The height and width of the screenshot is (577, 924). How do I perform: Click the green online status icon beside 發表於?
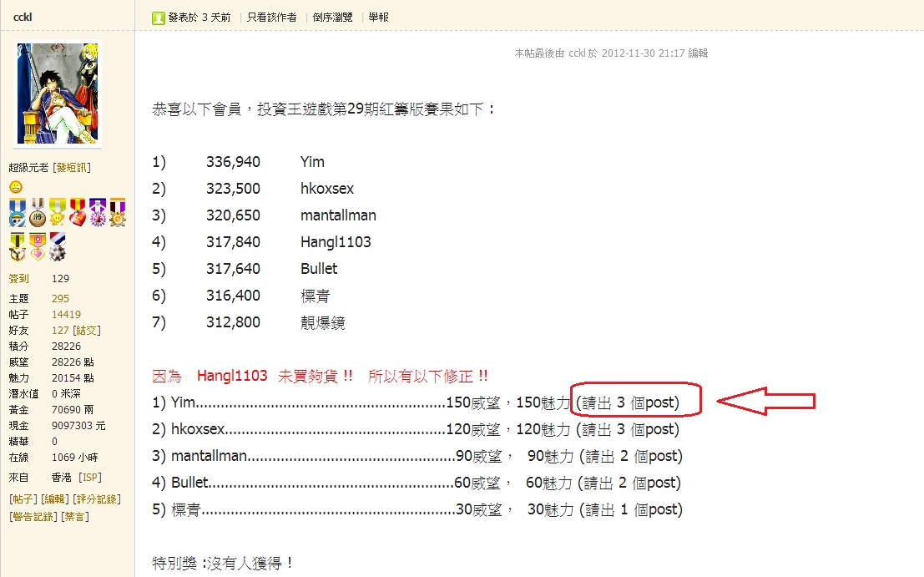pos(159,17)
